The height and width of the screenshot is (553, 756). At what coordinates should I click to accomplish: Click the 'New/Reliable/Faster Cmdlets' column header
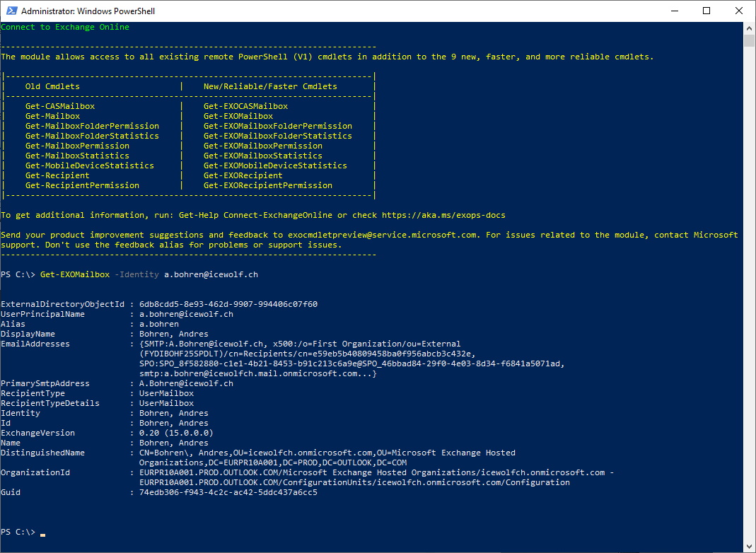pyautogui.click(x=270, y=86)
